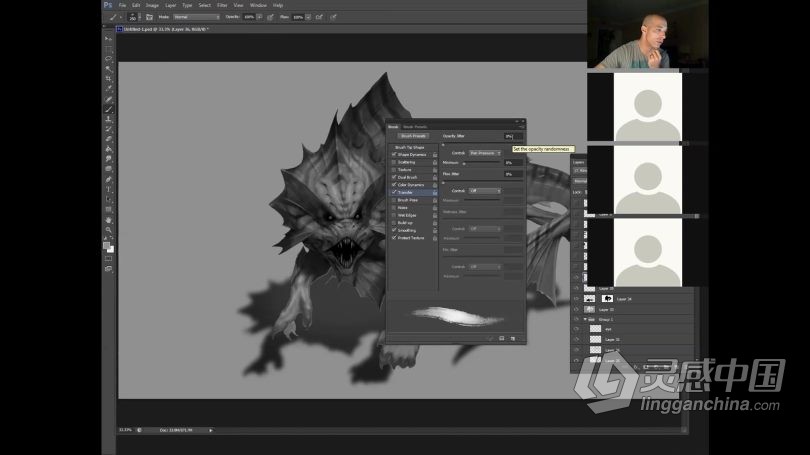Image resolution: width=810 pixels, height=455 pixels.
Task: Open tool preset picker arrow
Action: tap(121, 17)
